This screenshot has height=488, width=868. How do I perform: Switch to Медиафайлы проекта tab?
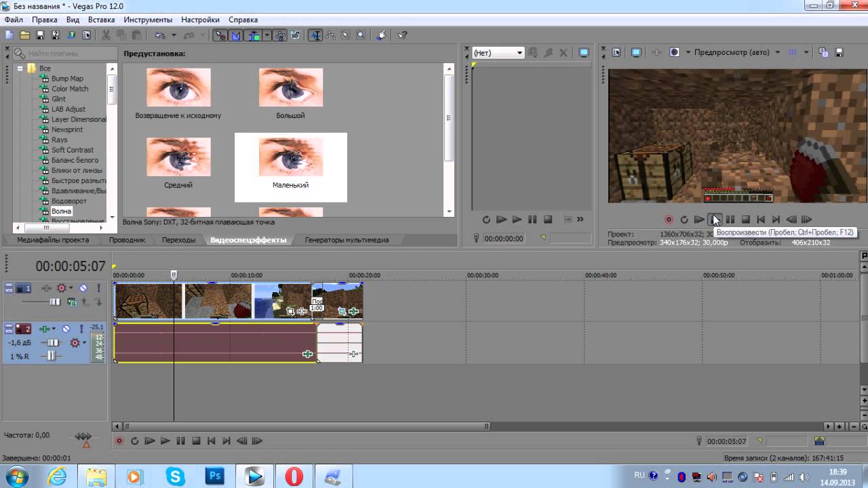coord(53,240)
